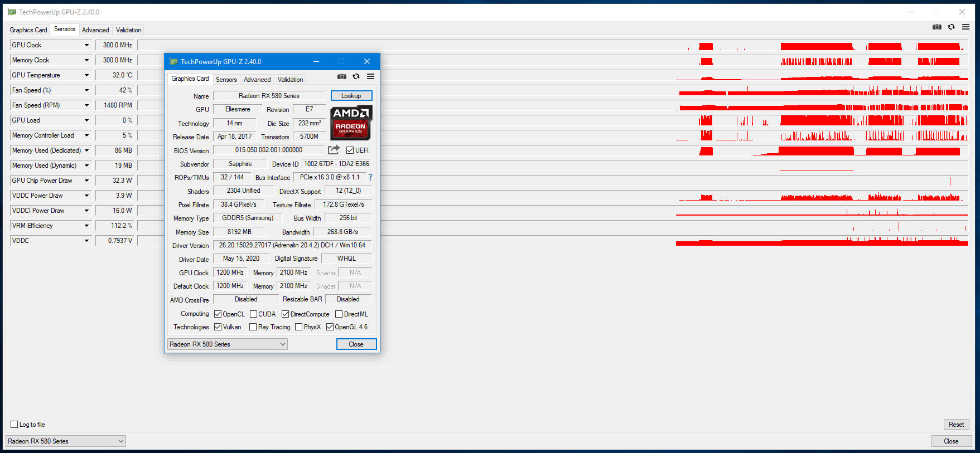980x453 pixels.
Task: Open Memory Clock sensor dropdown arrow
Action: pos(86,60)
